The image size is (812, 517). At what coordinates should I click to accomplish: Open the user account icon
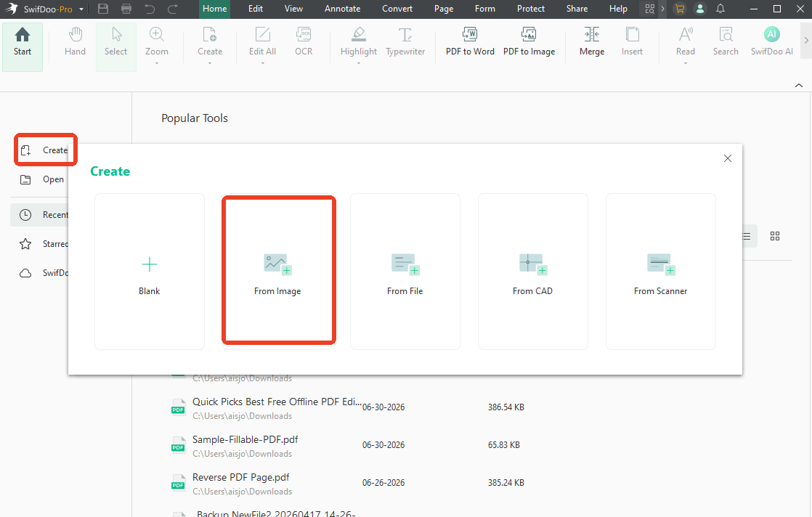699,9
